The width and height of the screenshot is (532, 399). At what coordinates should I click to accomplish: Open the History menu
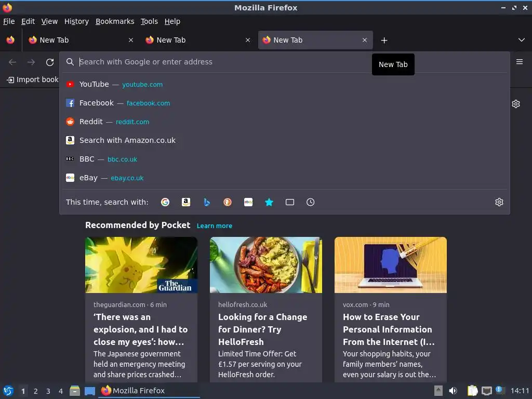pyautogui.click(x=77, y=21)
